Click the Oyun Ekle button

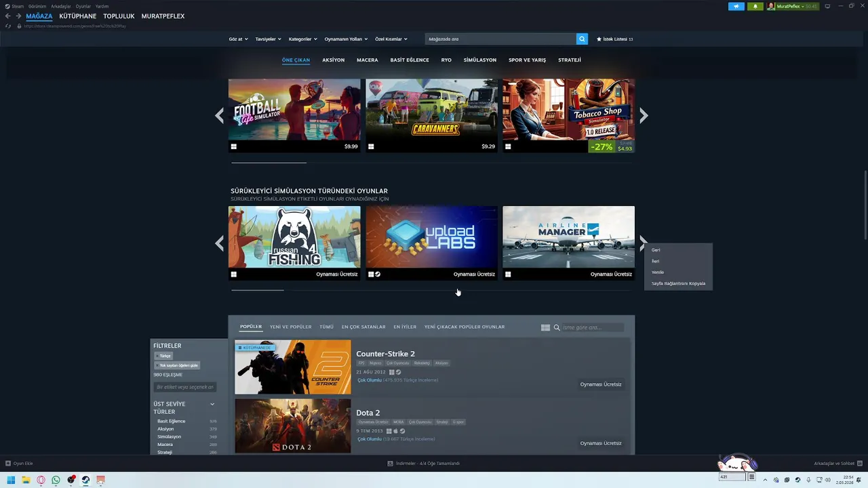click(19, 464)
